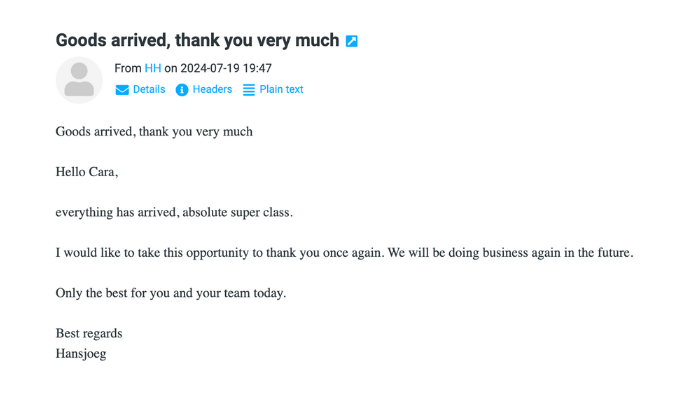
Task: Click the envelope icon beside Details
Action: 122,90
